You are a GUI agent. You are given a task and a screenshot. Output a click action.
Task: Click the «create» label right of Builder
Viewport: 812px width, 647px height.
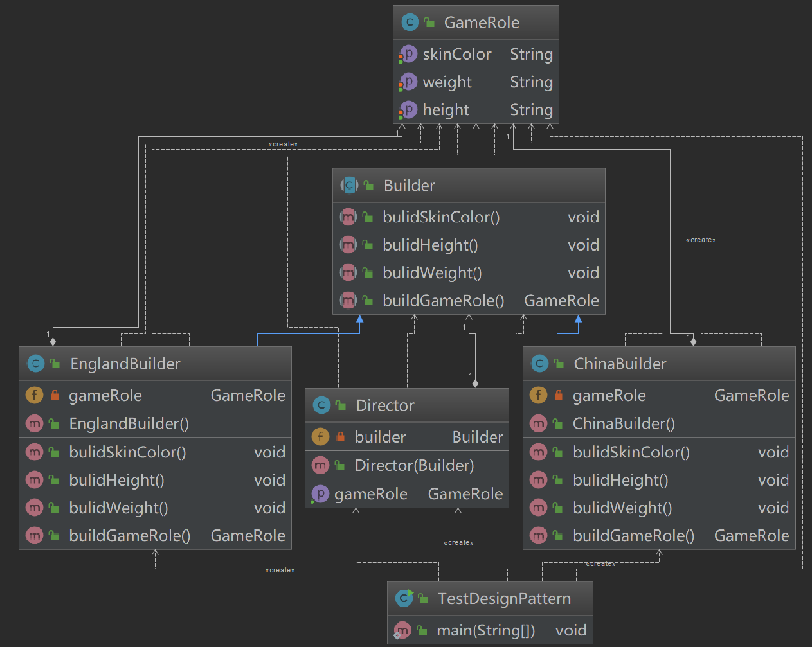pos(701,240)
